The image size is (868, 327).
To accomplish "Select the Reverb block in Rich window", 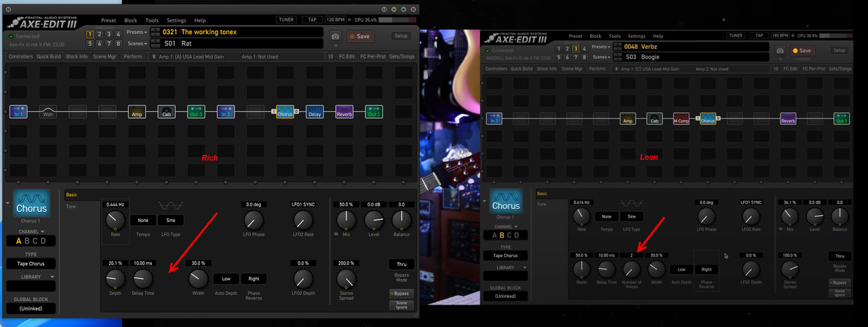I will tap(344, 111).
